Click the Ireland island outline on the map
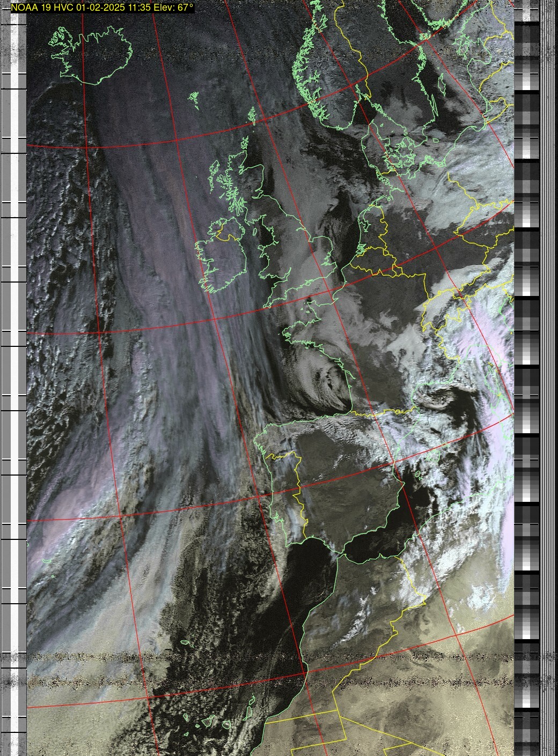 221,255
